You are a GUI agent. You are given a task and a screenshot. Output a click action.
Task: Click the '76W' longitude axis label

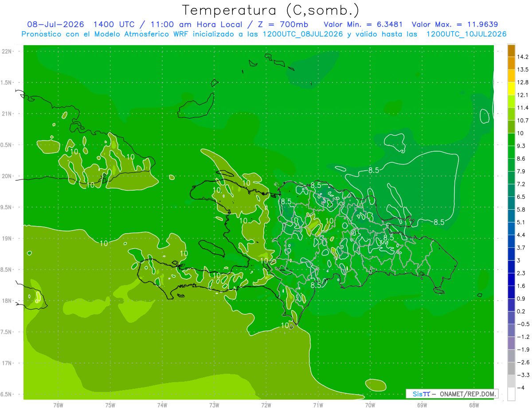pyautogui.click(x=59, y=405)
